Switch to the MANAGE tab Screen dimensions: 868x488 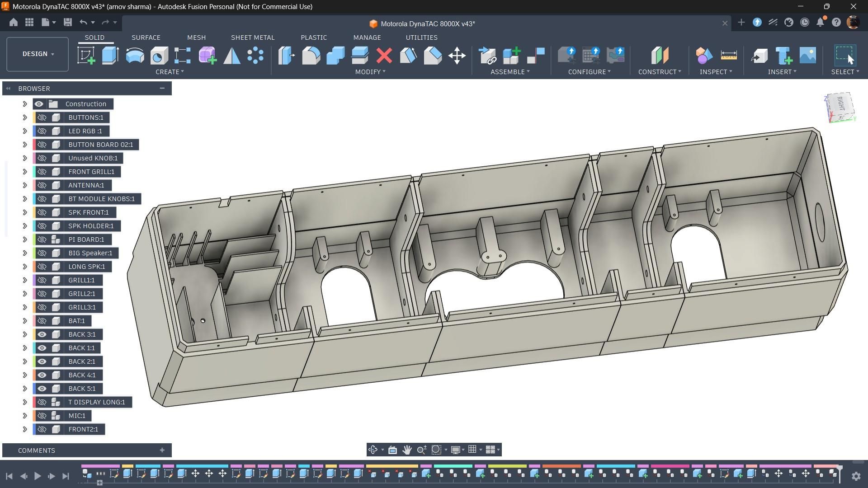pos(367,38)
